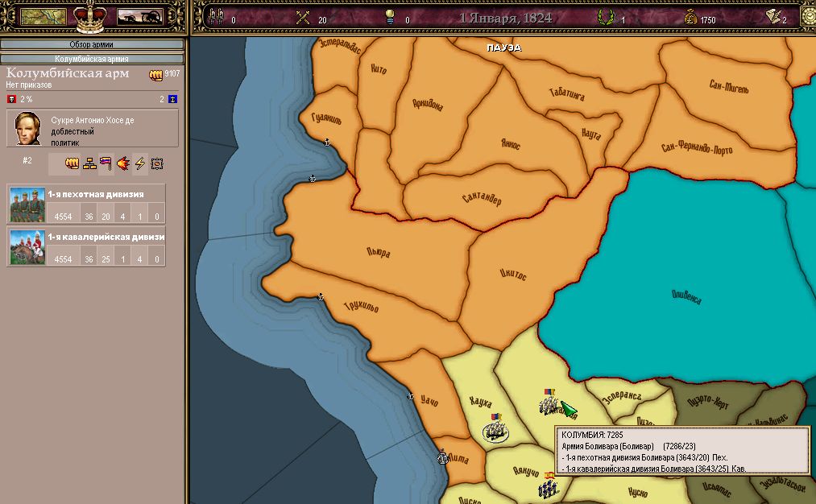This screenshot has height=504, width=816.
Task: Select the 1-я пехотная дивизия row
Action: tap(86, 204)
